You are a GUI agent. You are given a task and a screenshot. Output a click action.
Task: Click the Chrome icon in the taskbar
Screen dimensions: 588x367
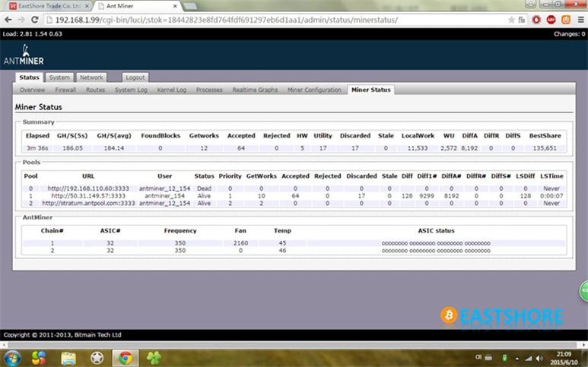(x=126, y=359)
